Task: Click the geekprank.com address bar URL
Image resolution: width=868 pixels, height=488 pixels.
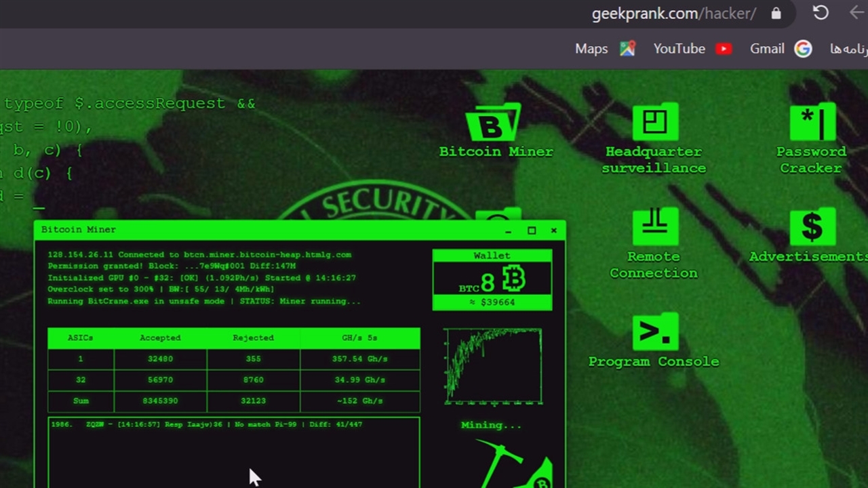Action: point(673,14)
